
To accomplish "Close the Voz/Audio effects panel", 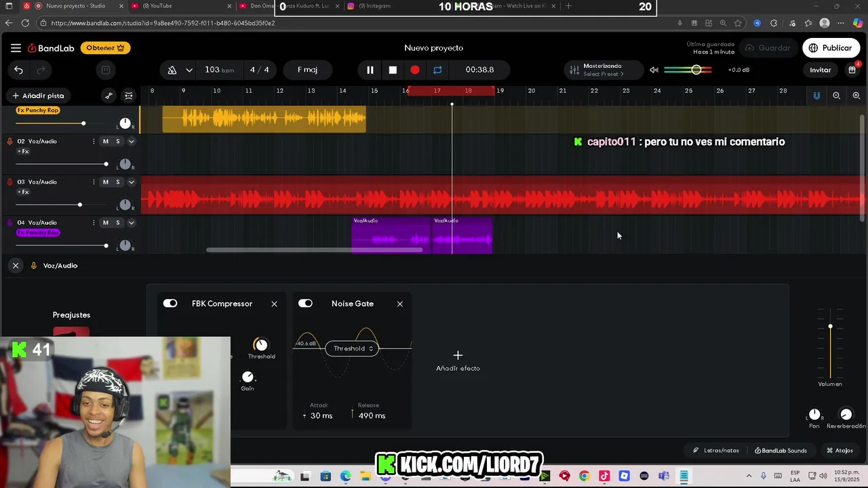I will (x=16, y=266).
